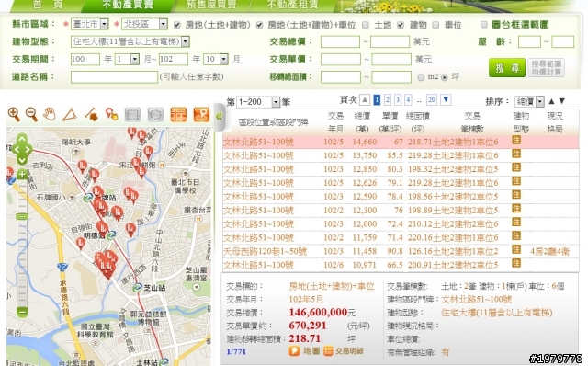This screenshot has height=366, width=588.
Task: Click the end year field showing 102
Action: (x=174, y=59)
